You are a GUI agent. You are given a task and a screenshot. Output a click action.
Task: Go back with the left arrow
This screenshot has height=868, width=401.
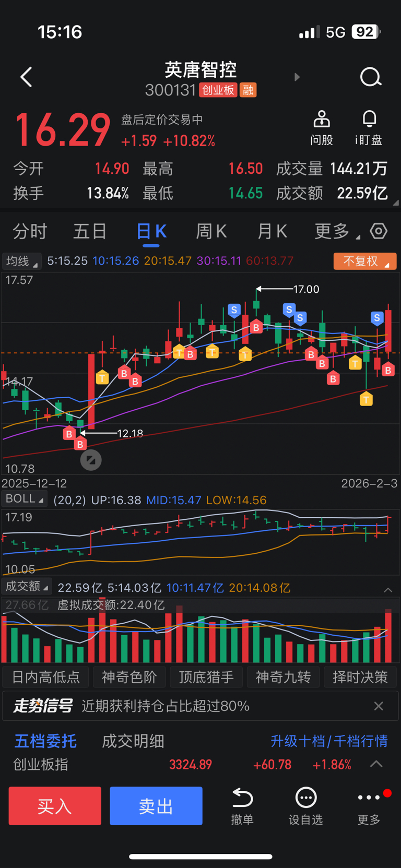click(x=26, y=77)
